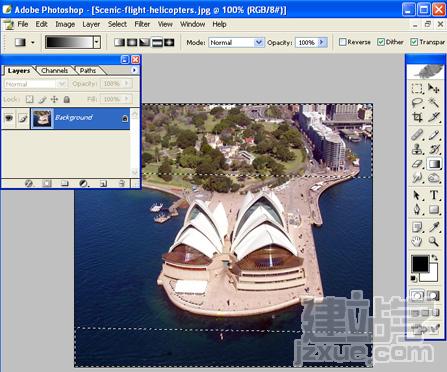The height and width of the screenshot is (372, 447).
Task: Delete layer using the trash icon
Action: coord(122,183)
